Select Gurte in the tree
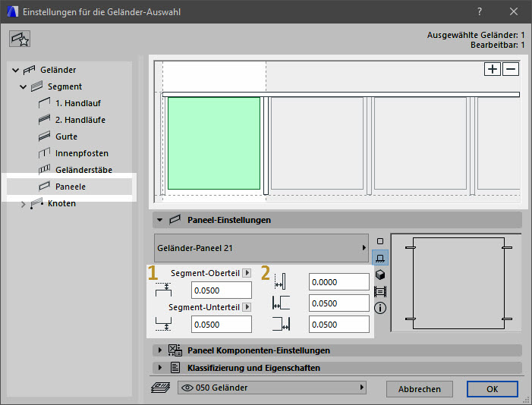The width and height of the screenshot is (532, 405). [x=67, y=137]
